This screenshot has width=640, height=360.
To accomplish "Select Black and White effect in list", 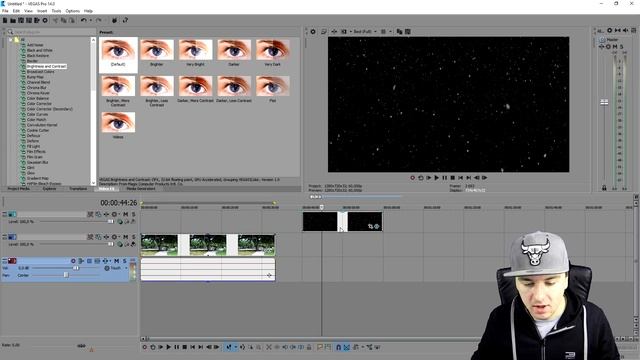I will pos(40,50).
